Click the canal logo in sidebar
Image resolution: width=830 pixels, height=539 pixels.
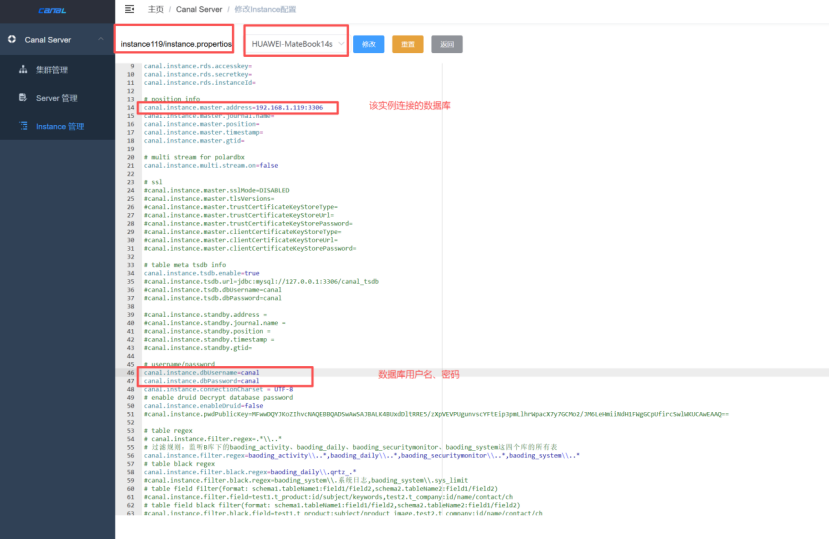52,10
